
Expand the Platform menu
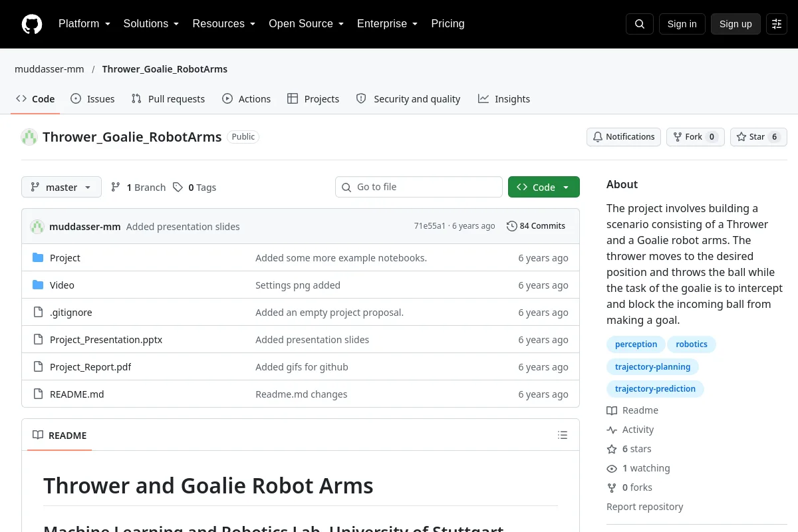[x=84, y=24]
